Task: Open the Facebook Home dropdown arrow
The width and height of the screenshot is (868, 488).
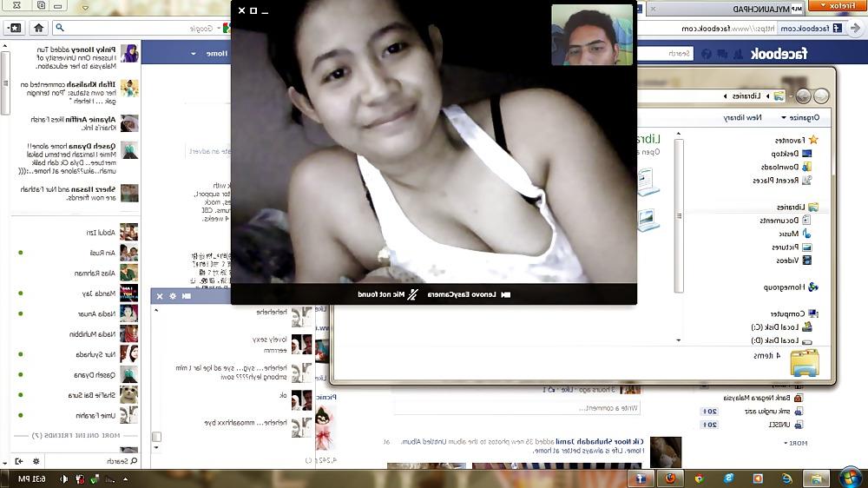Action: point(194,54)
